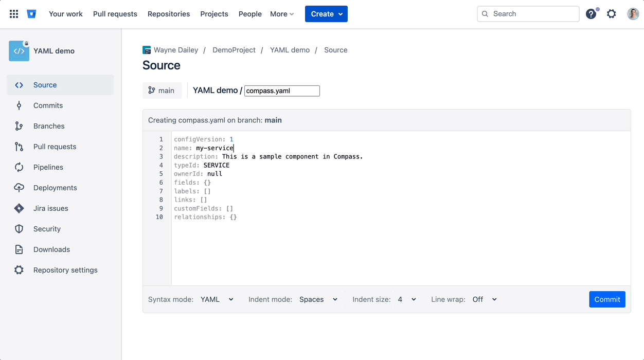Click the YAML demo repository title in sidebar
Image resolution: width=644 pixels, height=360 pixels.
[x=54, y=51]
